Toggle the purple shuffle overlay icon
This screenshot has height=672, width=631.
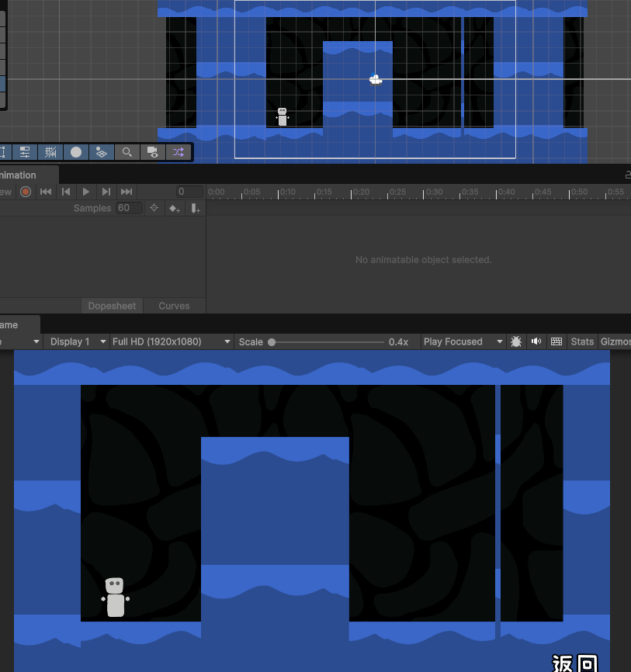[179, 152]
